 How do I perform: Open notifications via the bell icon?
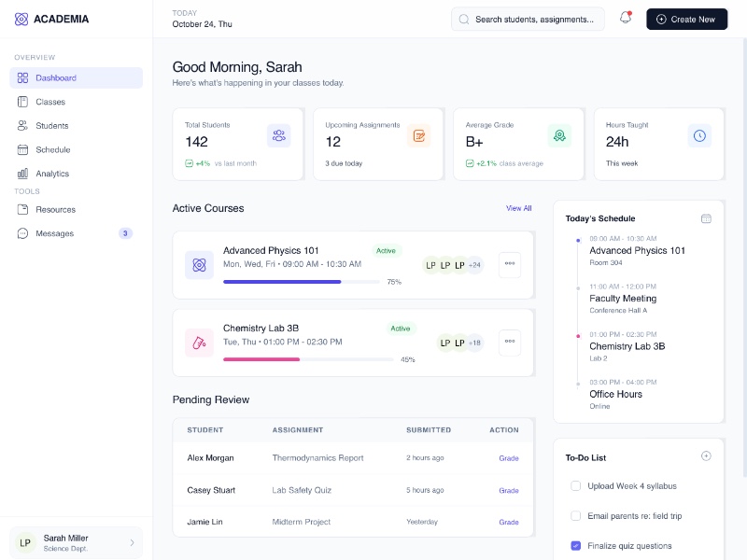(x=625, y=18)
